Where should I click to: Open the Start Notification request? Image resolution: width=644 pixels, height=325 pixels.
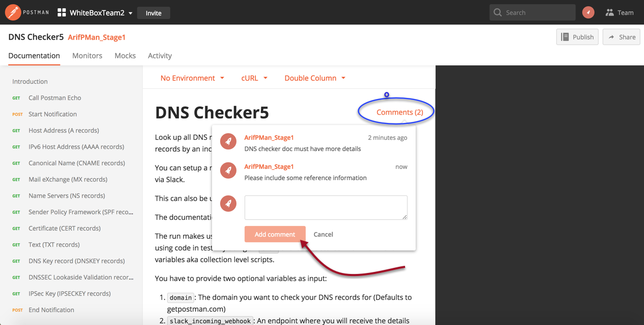[52, 114]
